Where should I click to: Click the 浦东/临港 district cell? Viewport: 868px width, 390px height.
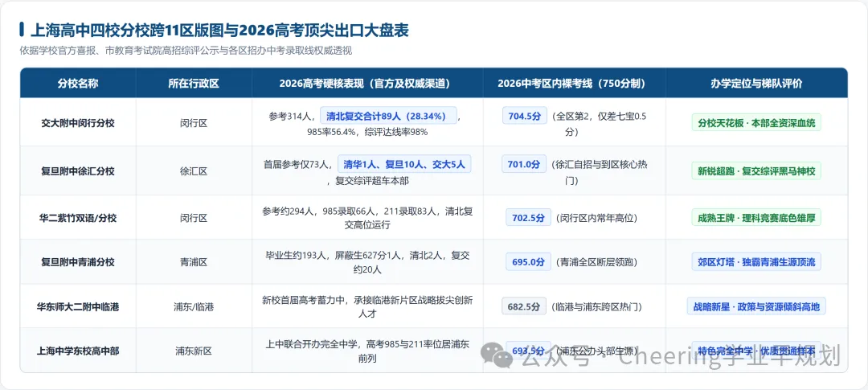click(194, 306)
